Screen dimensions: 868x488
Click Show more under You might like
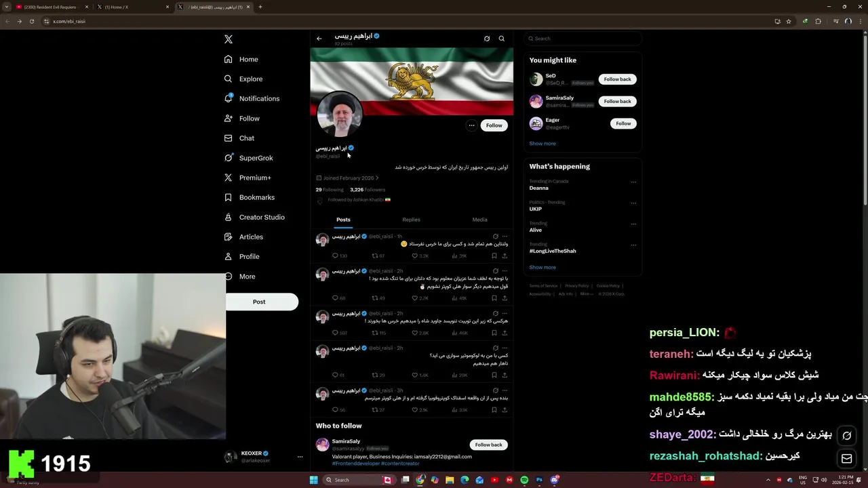coord(542,144)
